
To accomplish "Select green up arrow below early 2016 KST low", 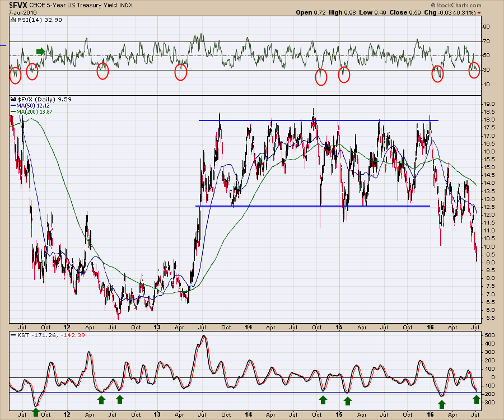I will coord(441,405).
